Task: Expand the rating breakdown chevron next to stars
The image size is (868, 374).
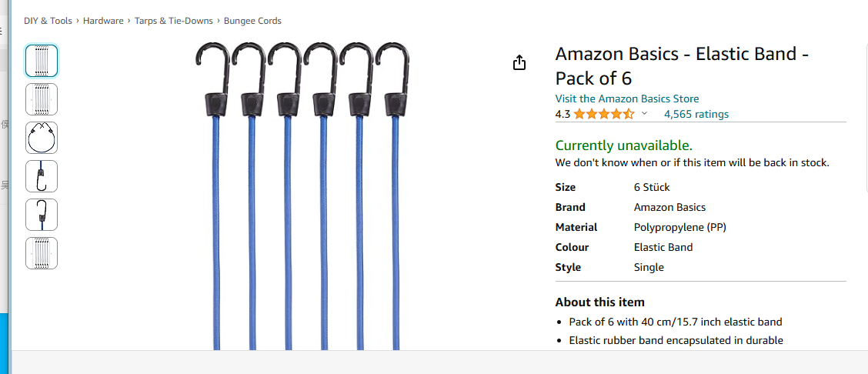Action: (645, 114)
